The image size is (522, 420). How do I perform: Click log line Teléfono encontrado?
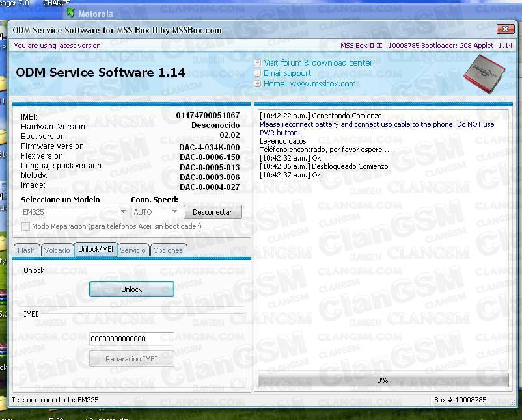tap(325, 150)
